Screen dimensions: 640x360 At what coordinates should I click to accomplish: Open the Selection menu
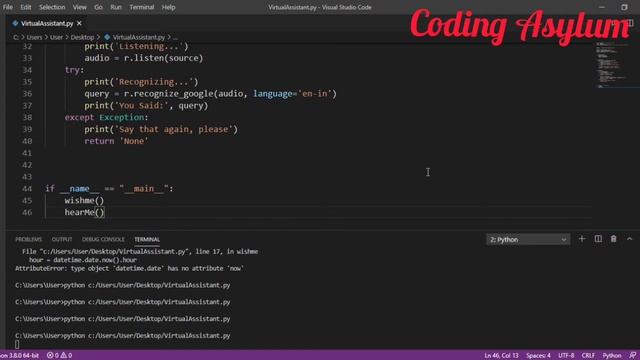click(x=52, y=7)
